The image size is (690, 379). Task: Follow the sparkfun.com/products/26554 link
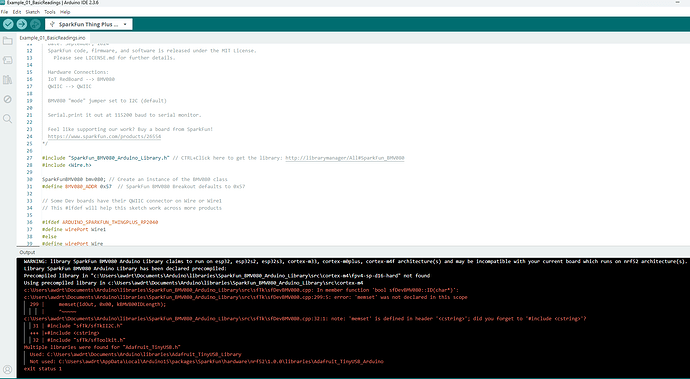pos(104,136)
